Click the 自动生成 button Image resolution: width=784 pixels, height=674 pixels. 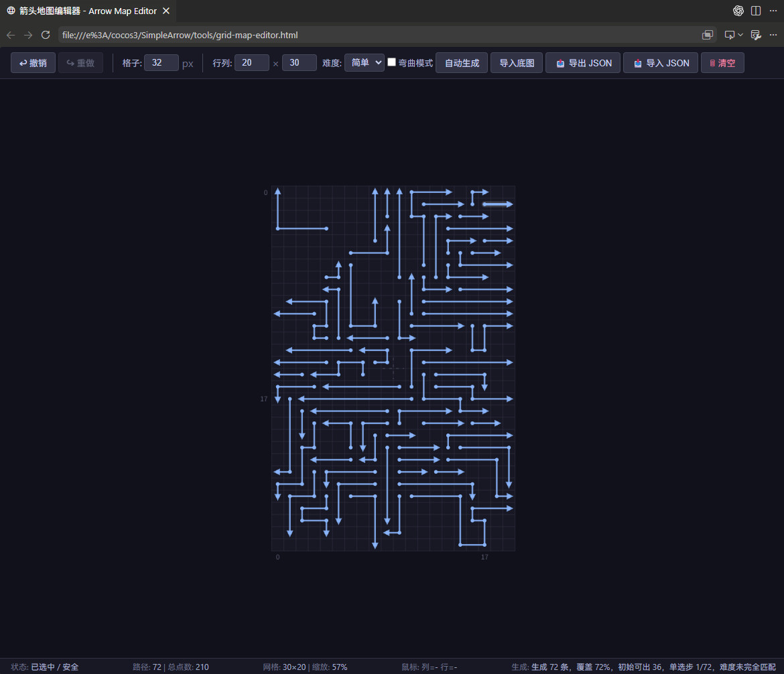pos(462,62)
